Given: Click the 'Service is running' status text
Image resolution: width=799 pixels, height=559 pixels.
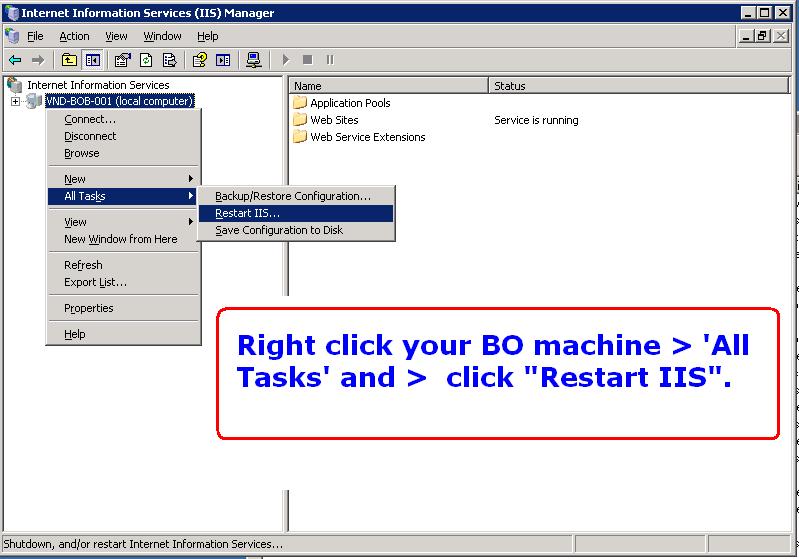Looking at the screenshot, I should tap(536, 120).
